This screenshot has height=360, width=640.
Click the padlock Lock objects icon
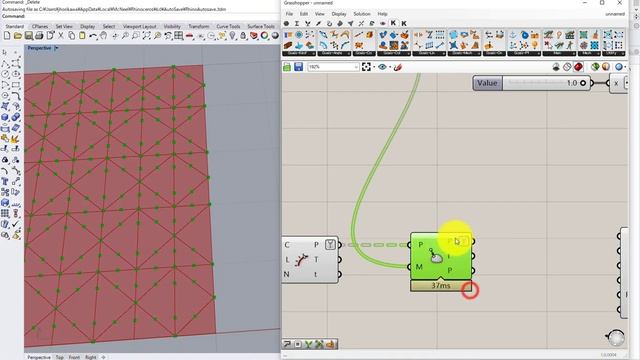243,36
